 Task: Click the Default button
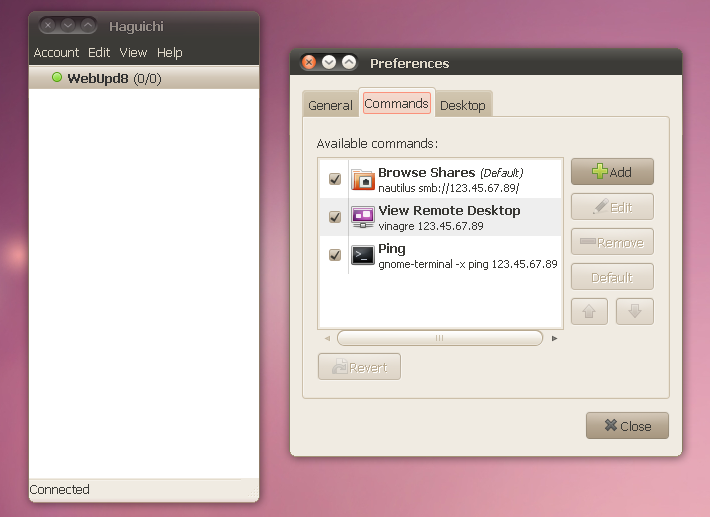(612, 277)
